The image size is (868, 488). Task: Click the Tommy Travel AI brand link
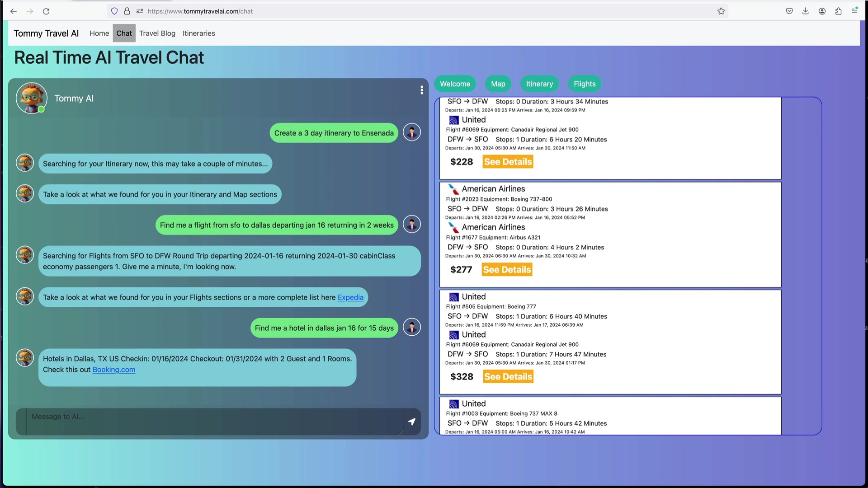click(x=46, y=33)
